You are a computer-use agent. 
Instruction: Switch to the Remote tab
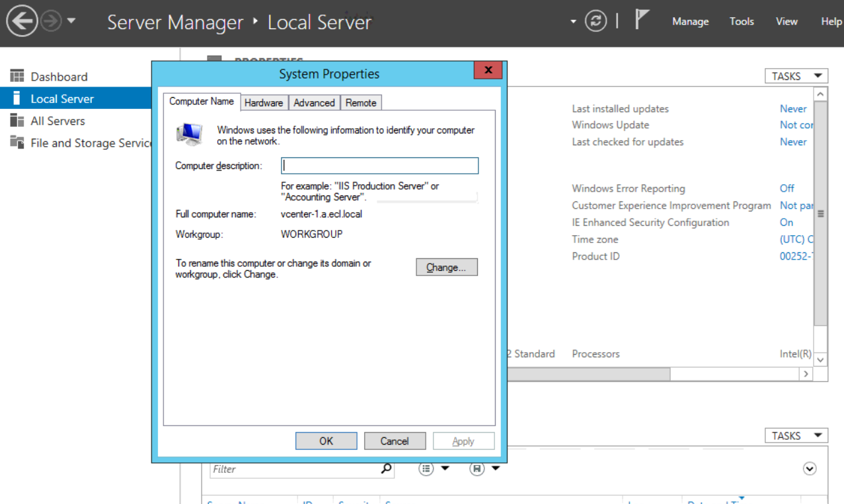coord(361,102)
